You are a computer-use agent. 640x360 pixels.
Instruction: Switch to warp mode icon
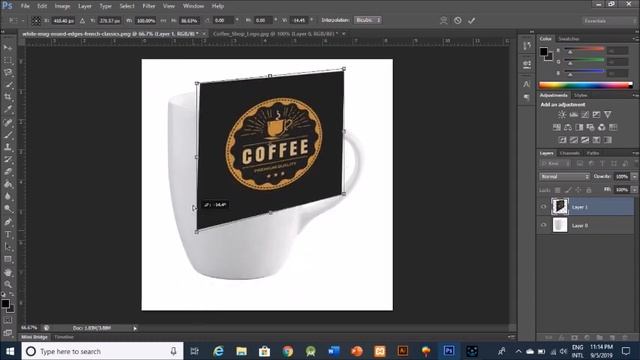[444, 20]
